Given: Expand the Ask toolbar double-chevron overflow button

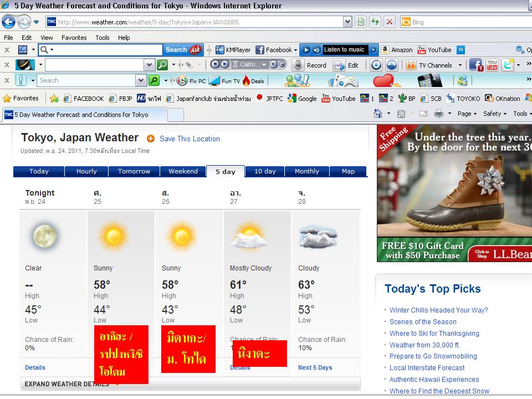Looking at the screenshot, I should pyautogui.click(x=461, y=50).
